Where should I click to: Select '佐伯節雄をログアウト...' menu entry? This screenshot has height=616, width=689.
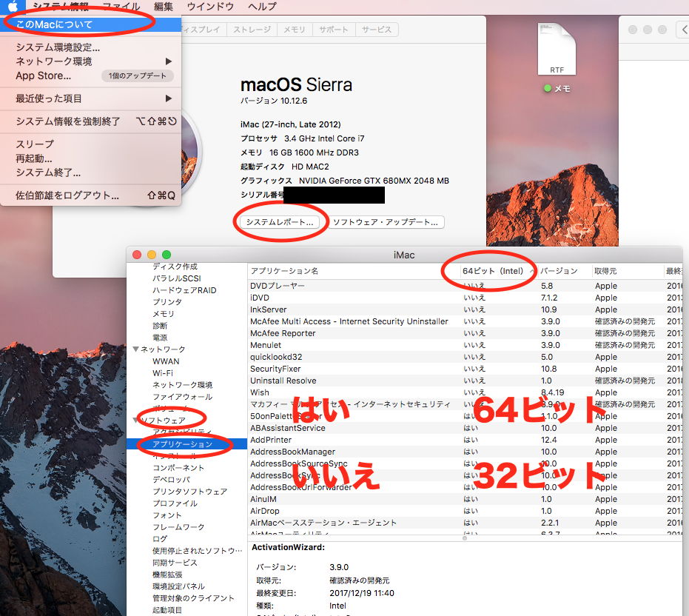coord(90,195)
